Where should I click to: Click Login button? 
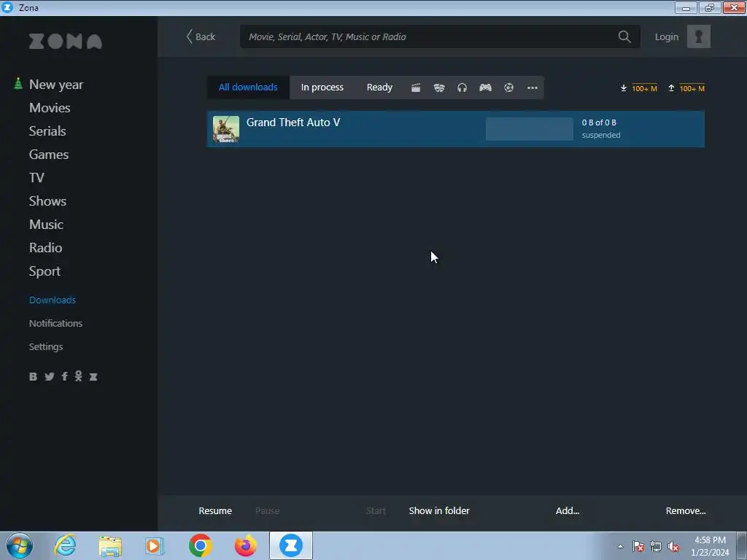667,36
